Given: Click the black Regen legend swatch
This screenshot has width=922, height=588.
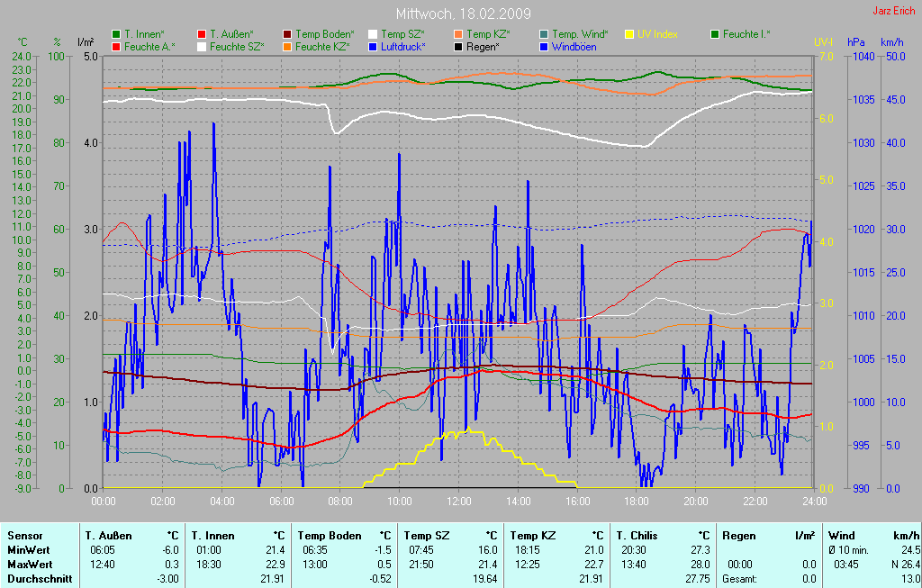Looking at the screenshot, I should [458, 46].
